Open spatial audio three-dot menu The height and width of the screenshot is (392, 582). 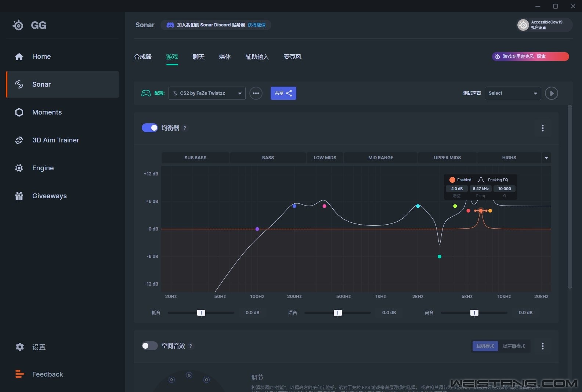543,346
